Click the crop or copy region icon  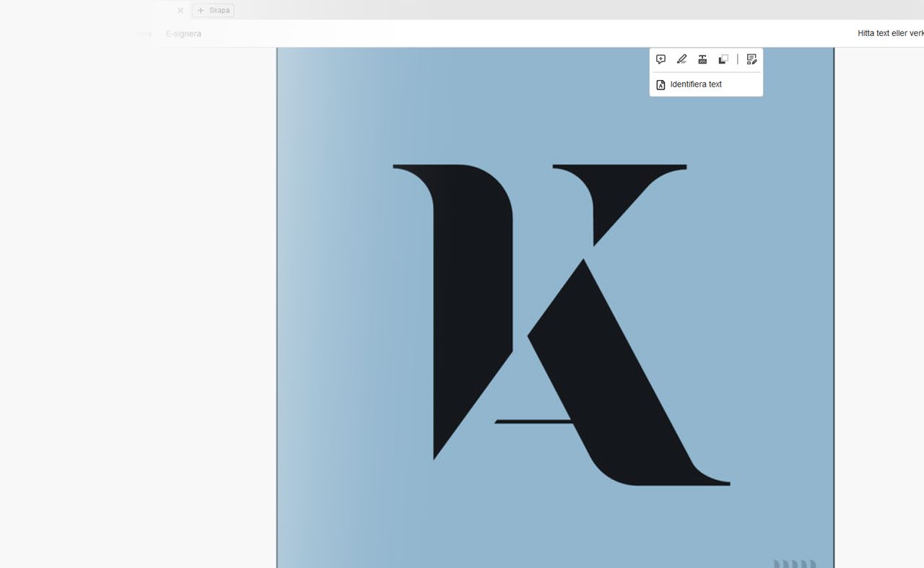723,59
